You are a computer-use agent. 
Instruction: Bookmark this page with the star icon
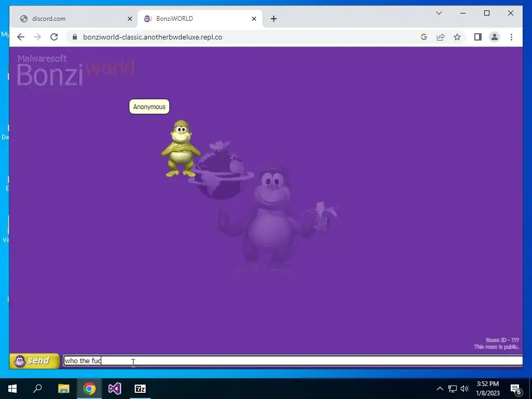457,37
